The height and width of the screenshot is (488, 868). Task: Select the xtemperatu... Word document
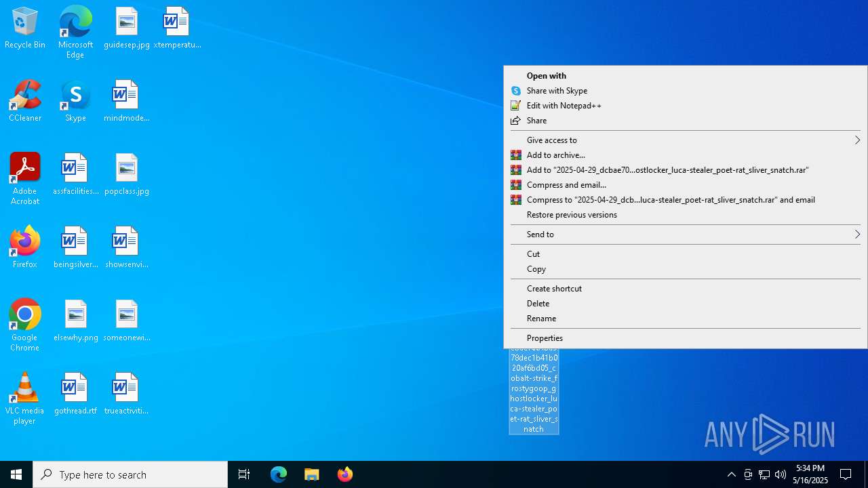coord(177,28)
